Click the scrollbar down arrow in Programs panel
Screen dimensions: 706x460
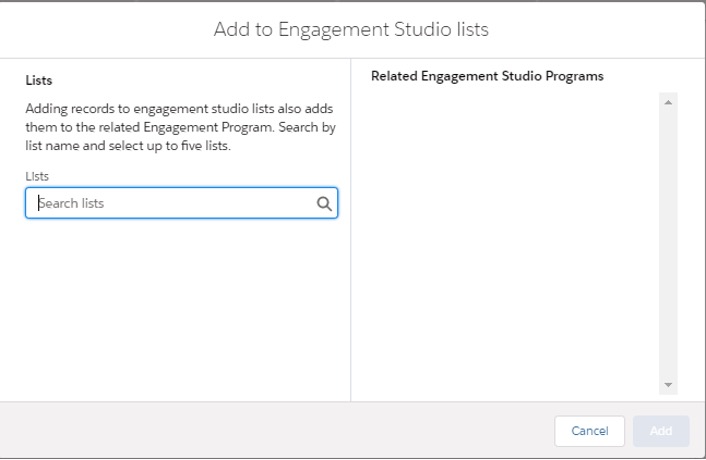668,385
